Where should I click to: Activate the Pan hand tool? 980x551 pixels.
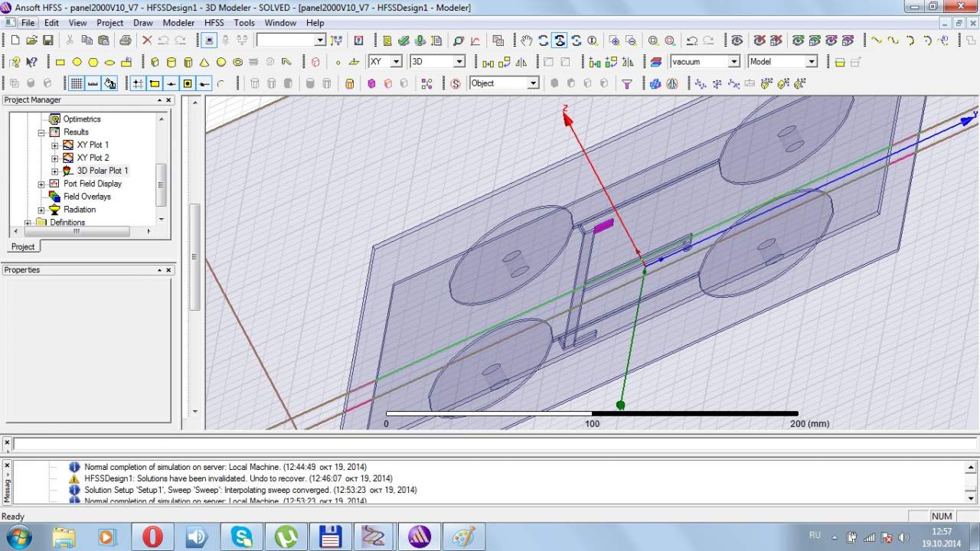[527, 41]
